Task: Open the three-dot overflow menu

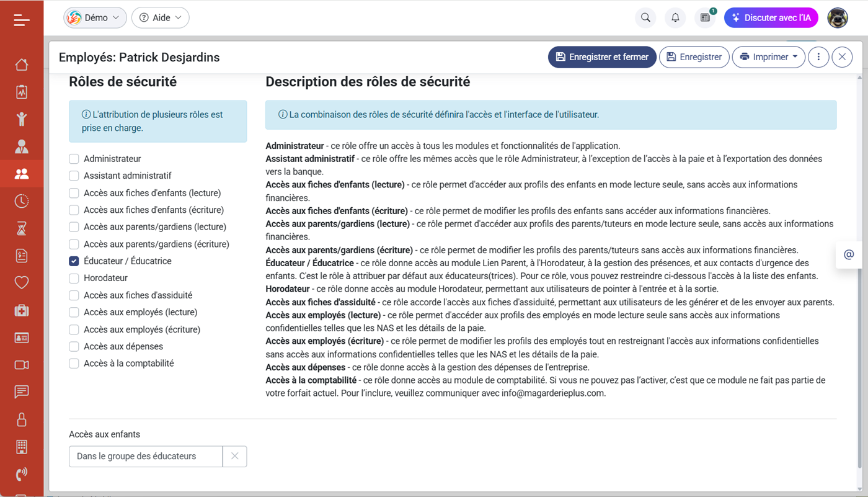Action: click(x=818, y=56)
